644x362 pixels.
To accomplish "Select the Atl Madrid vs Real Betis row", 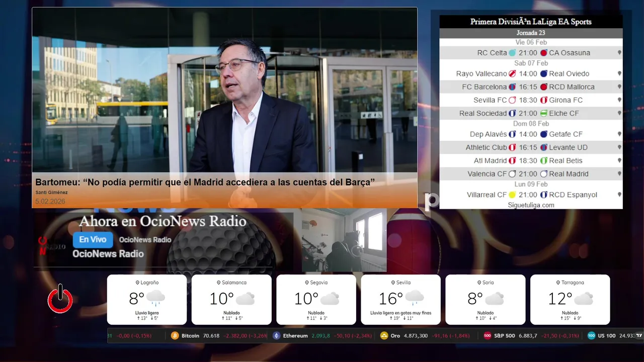I will coord(531,160).
